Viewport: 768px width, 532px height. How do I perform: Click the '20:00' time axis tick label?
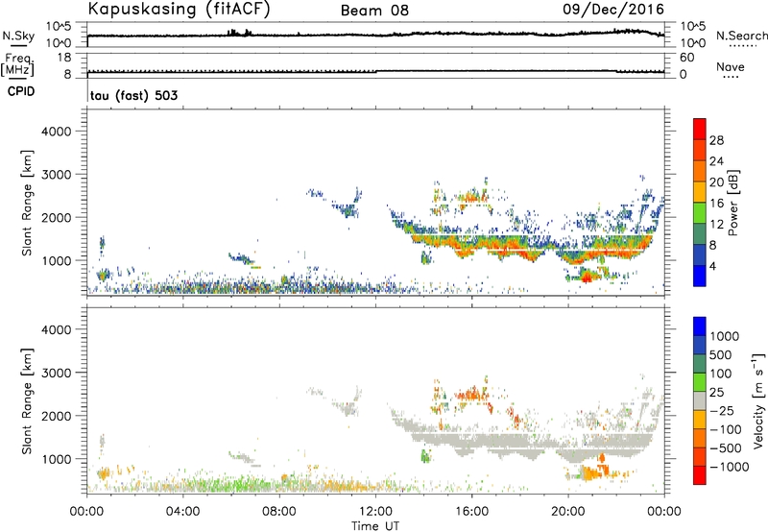568,512
